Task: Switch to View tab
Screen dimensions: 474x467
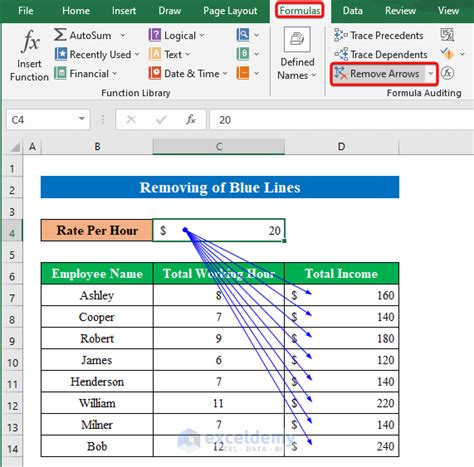Action: point(448,11)
